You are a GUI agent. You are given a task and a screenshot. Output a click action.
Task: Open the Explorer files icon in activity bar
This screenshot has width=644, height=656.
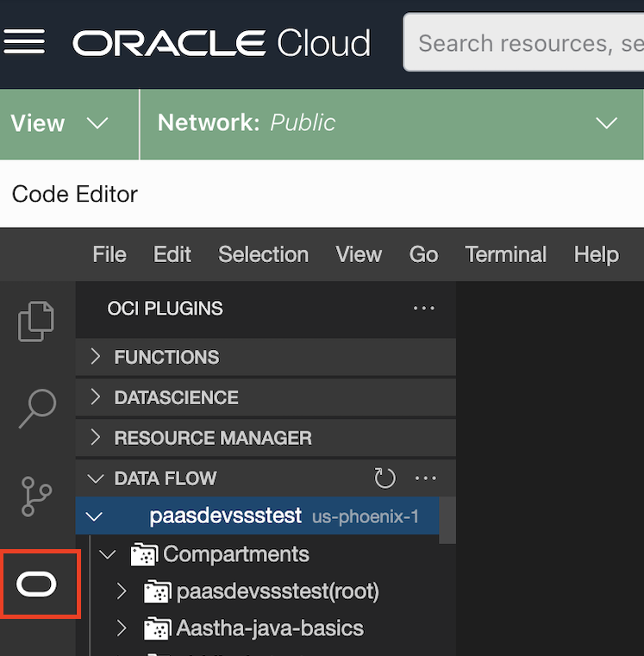click(37, 321)
